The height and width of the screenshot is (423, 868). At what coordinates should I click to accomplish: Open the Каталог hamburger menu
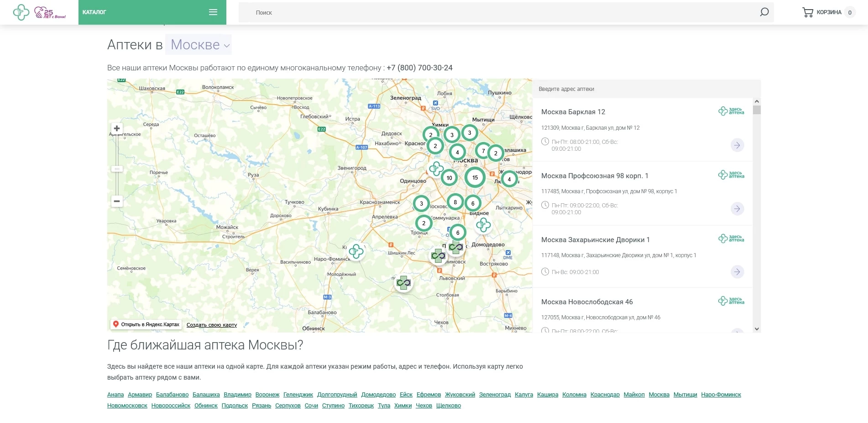click(213, 12)
